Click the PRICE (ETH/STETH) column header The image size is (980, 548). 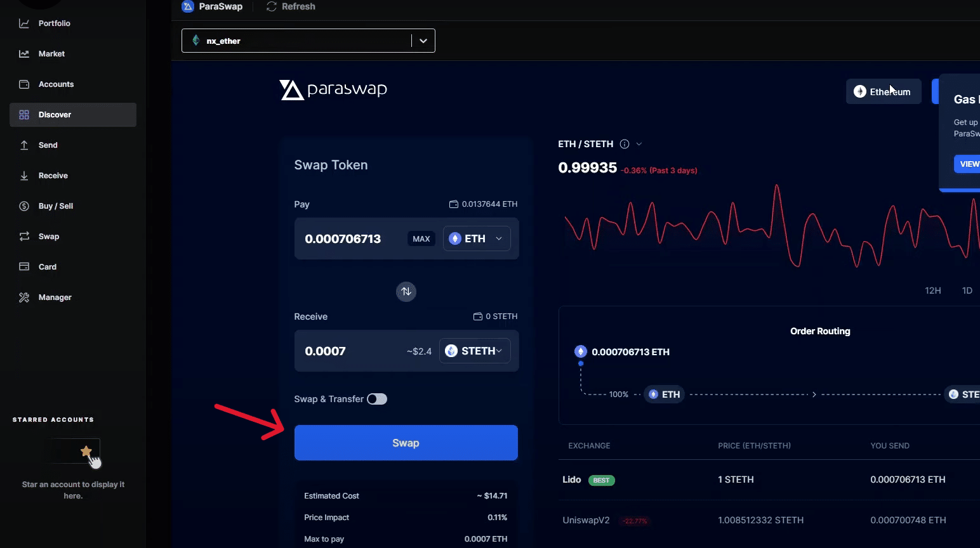pyautogui.click(x=754, y=446)
